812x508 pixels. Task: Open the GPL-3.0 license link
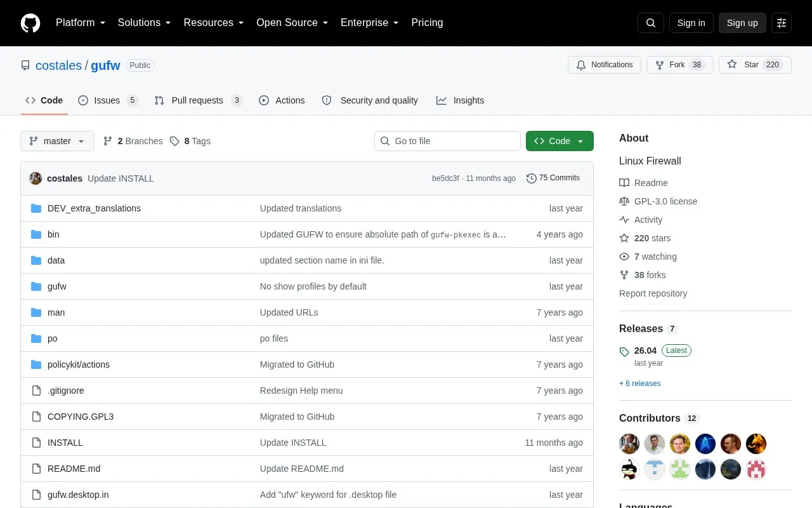[x=658, y=201]
